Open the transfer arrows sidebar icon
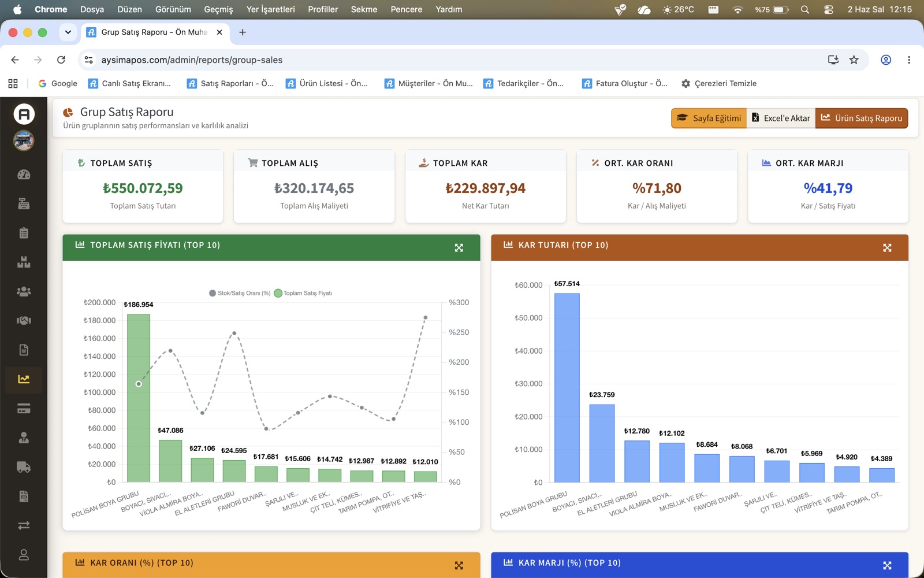This screenshot has height=578, width=924. (24, 525)
